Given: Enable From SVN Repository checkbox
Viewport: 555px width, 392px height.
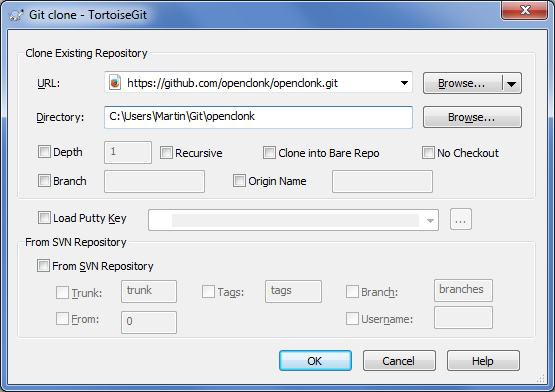Looking at the screenshot, I should click(x=43, y=266).
